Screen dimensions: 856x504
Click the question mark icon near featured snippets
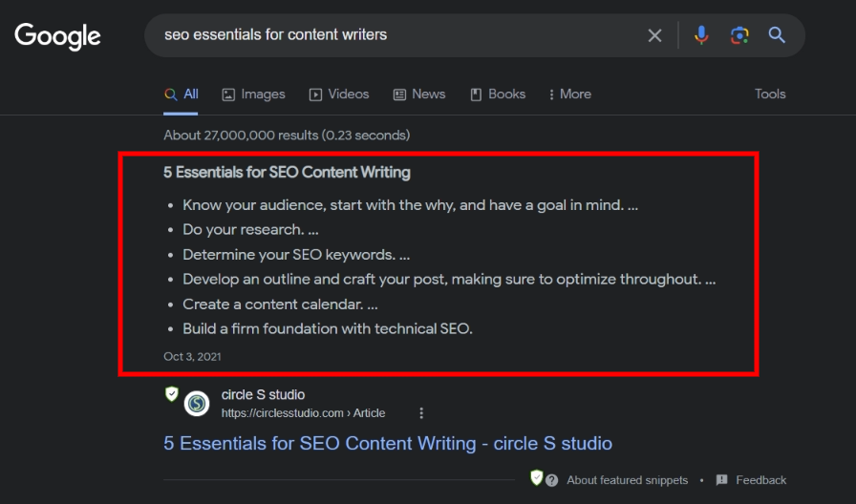pyautogui.click(x=552, y=480)
